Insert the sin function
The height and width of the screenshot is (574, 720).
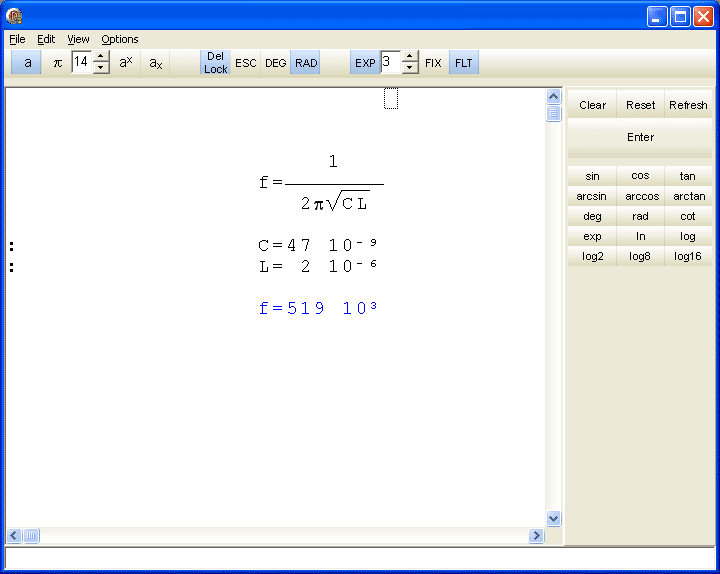pos(592,176)
